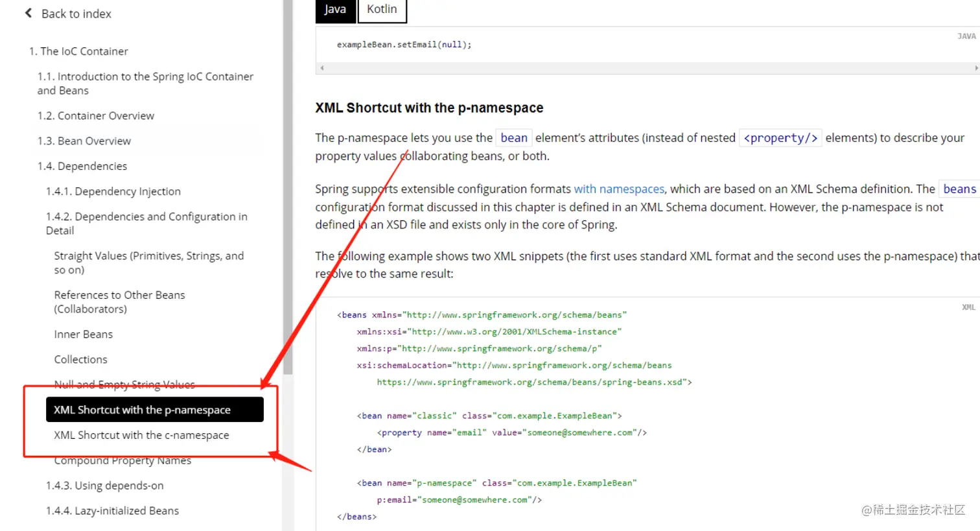Click the inline '<property/>' code term
Screen dimensions: 980x531
780,137
